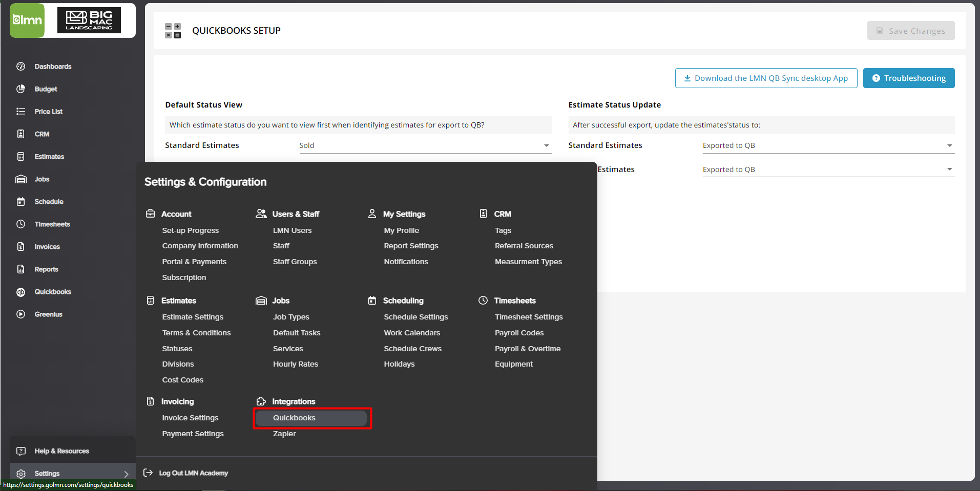This screenshot has height=491, width=980.
Task: Open Budget from the sidebar
Action: pos(45,89)
